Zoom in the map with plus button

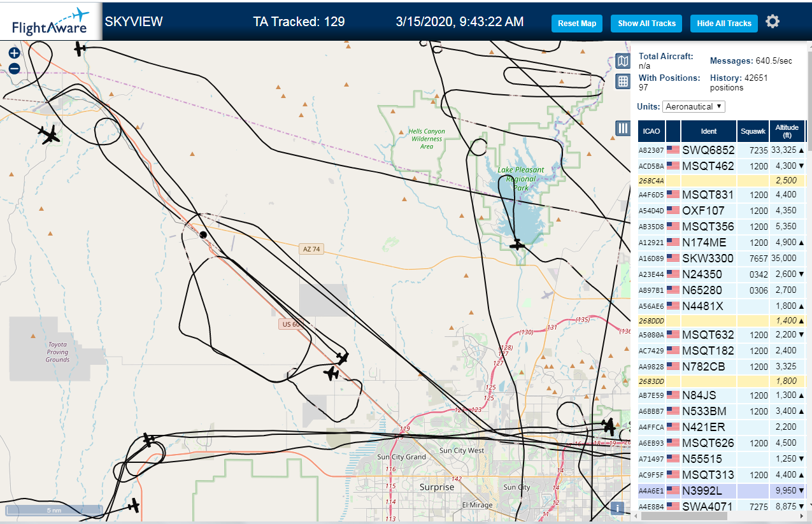pyautogui.click(x=14, y=53)
